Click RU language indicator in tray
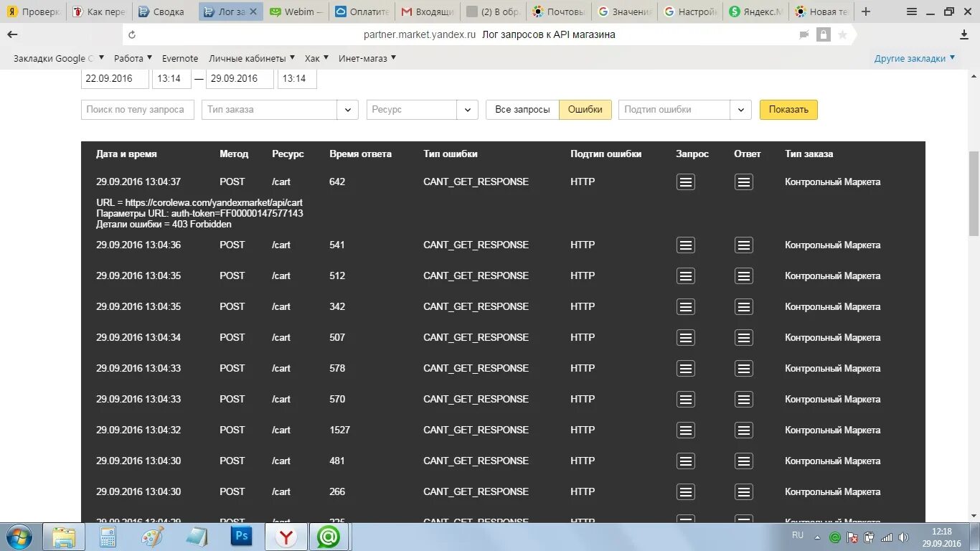This screenshot has width=980, height=551. (798, 536)
